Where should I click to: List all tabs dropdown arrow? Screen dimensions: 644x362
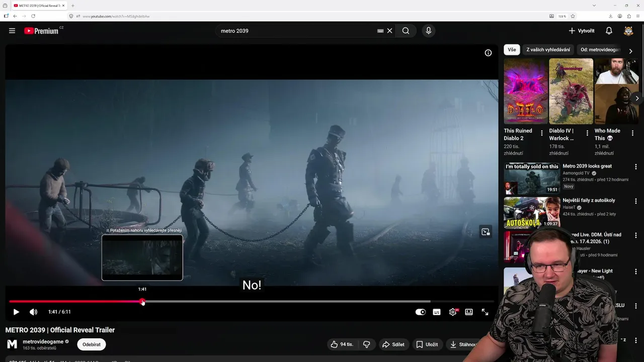pyautogui.click(x=594, y=6)
